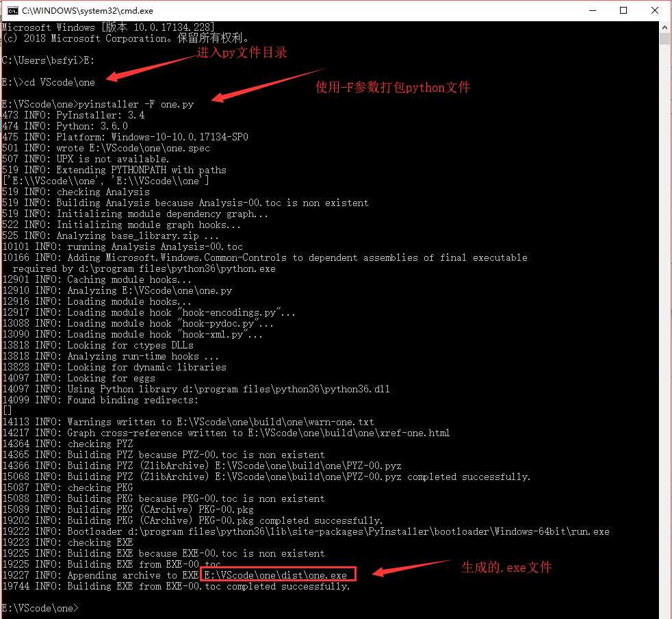
Task: Click the command "pyinstaller -F one.py"
Action: click(x=136, y=104)
